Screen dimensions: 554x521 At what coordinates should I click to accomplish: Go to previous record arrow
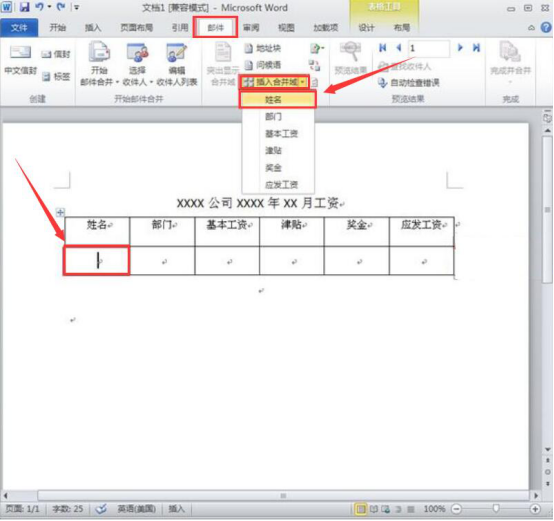[x=399, y=48]
